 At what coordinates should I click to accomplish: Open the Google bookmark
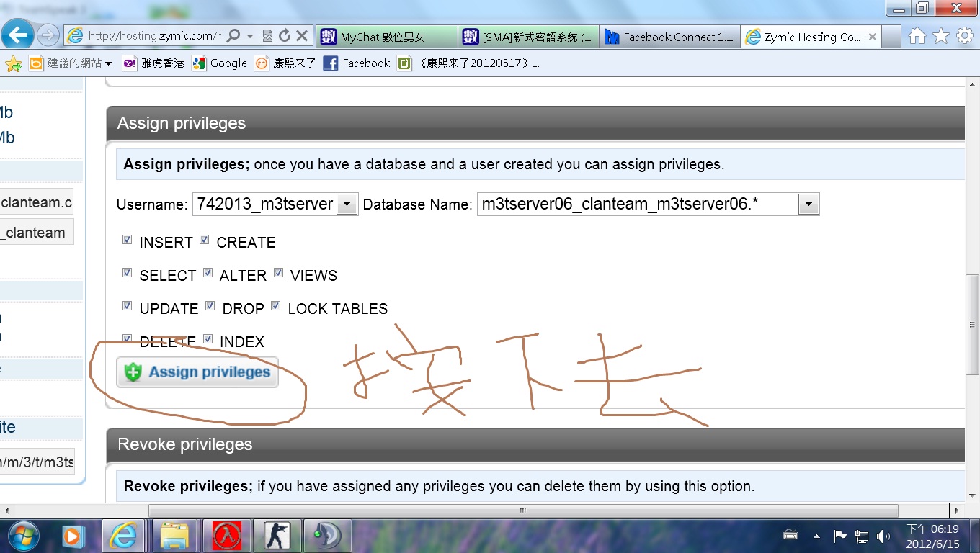[x=220, y=63]
